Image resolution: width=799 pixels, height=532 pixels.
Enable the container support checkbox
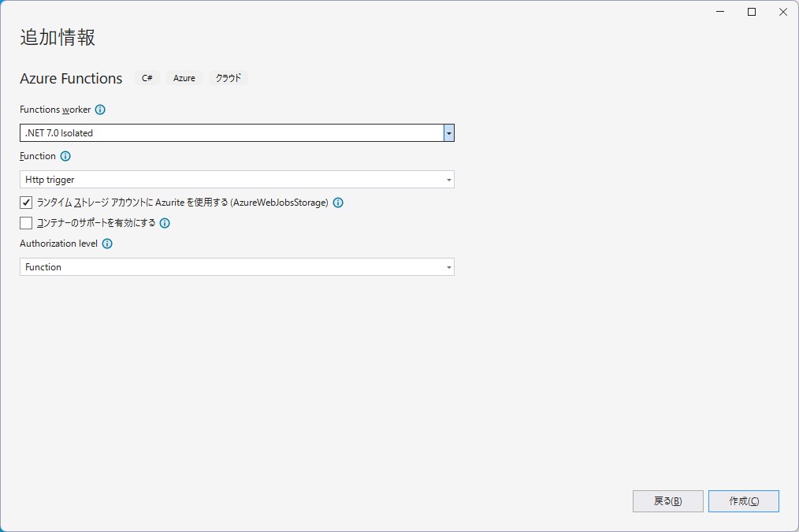[x=26, y=223]
